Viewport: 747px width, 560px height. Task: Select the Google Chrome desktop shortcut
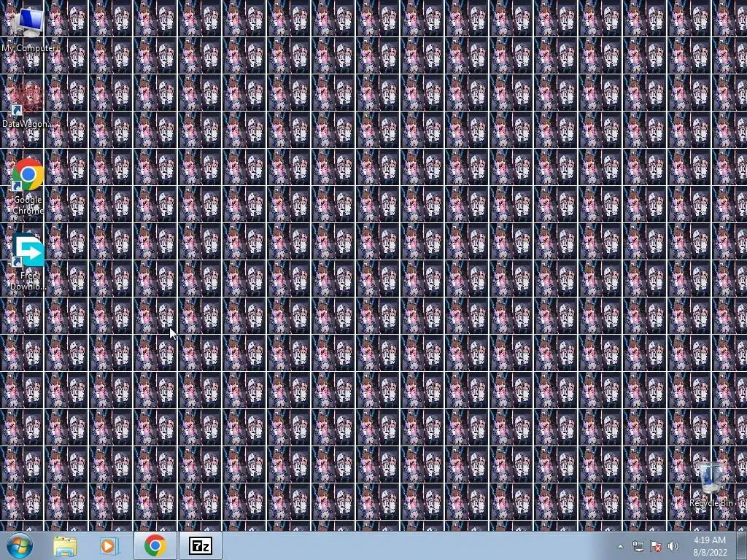pyautogui.click(x=28, y=187)
